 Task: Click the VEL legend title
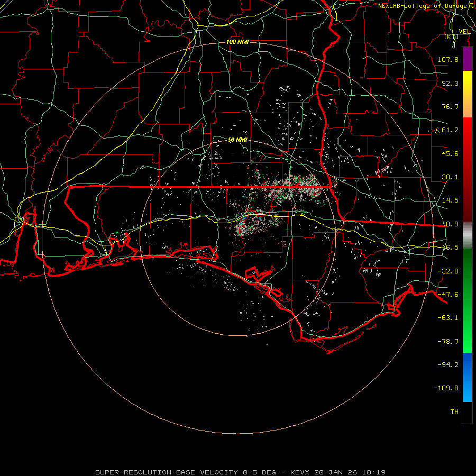464,31
